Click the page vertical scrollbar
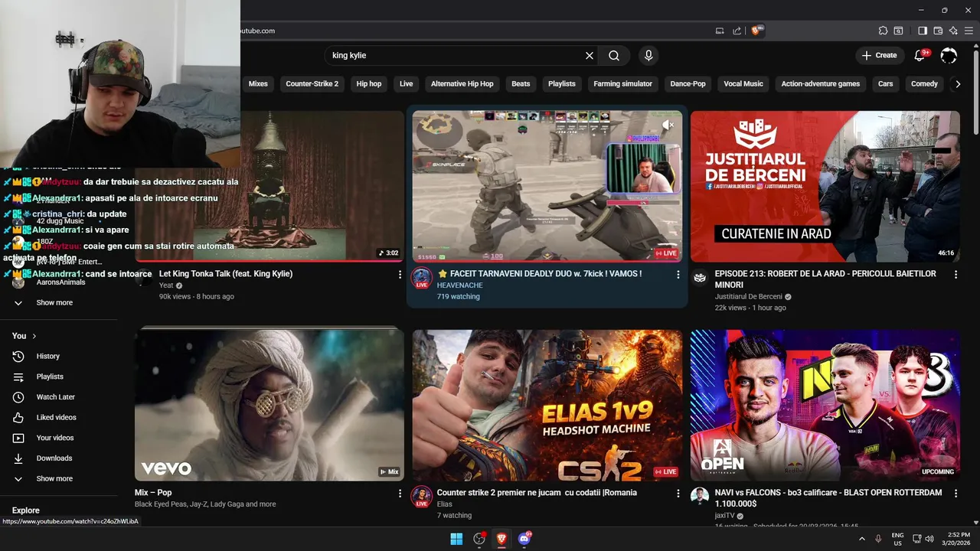Screen dimensions: 980x551 (x=975, y=92)
